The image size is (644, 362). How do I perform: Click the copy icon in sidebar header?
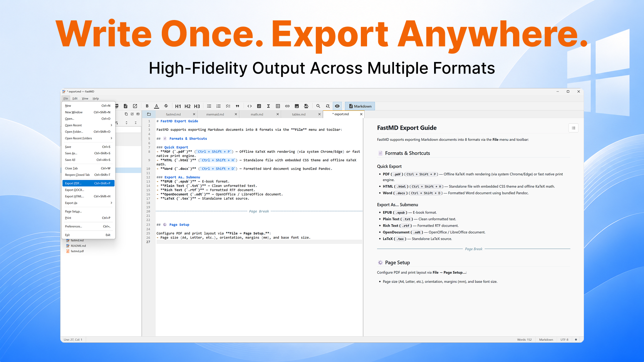point(126,114)
